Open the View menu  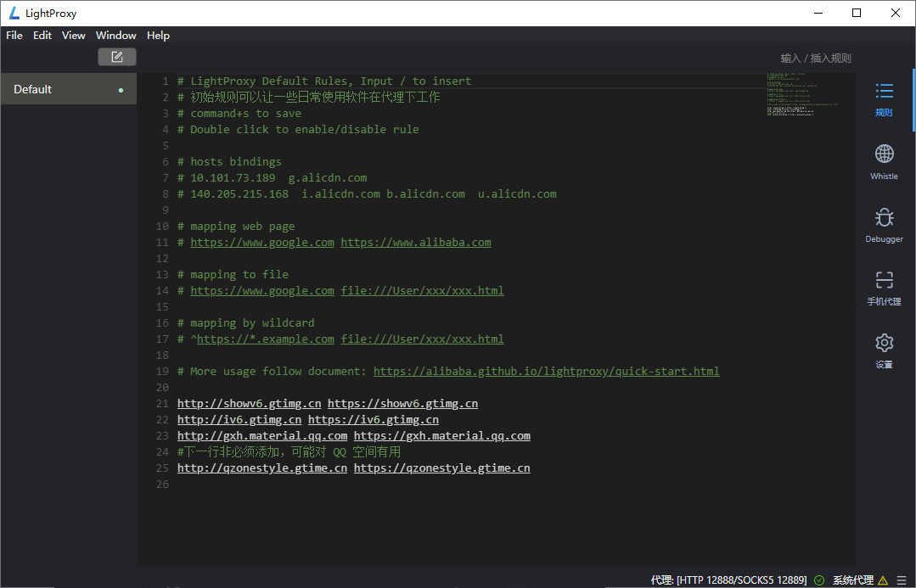click(74, 36)
